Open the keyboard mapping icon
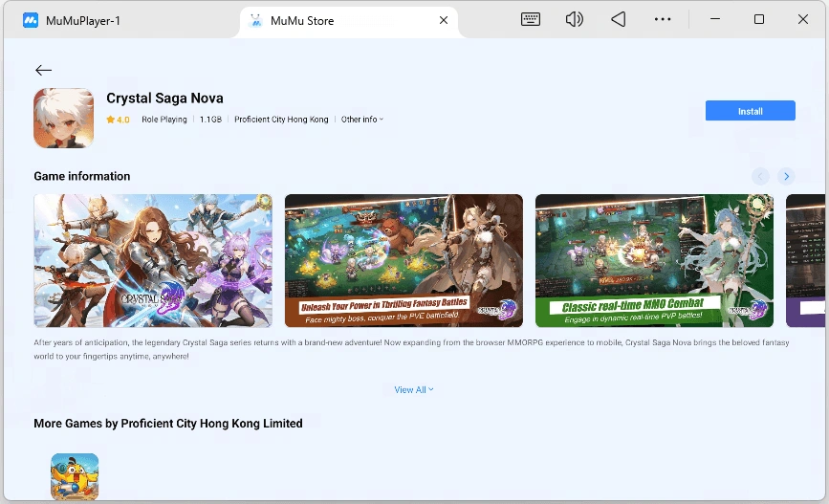This screenshot has height=504, width=829. point(531,19)
